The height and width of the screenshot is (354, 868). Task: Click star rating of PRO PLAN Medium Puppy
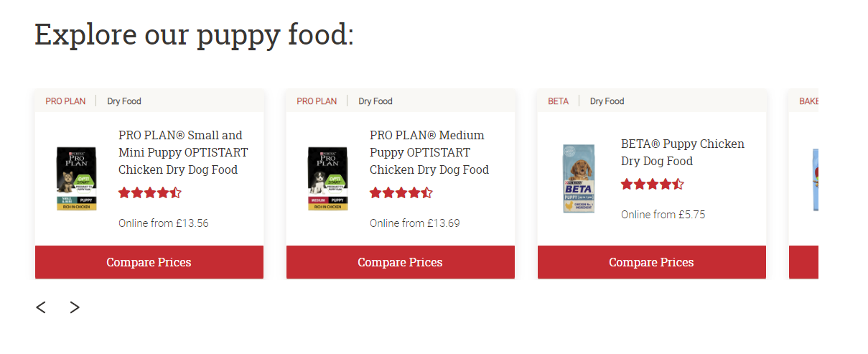click(401, 192)
